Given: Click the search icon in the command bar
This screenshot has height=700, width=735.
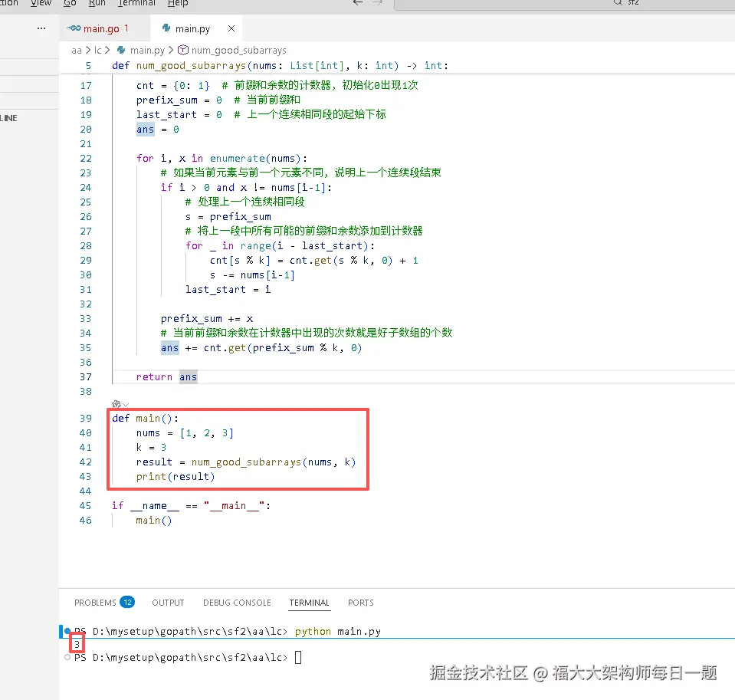Looking at the screenshot, I should 618,2.
